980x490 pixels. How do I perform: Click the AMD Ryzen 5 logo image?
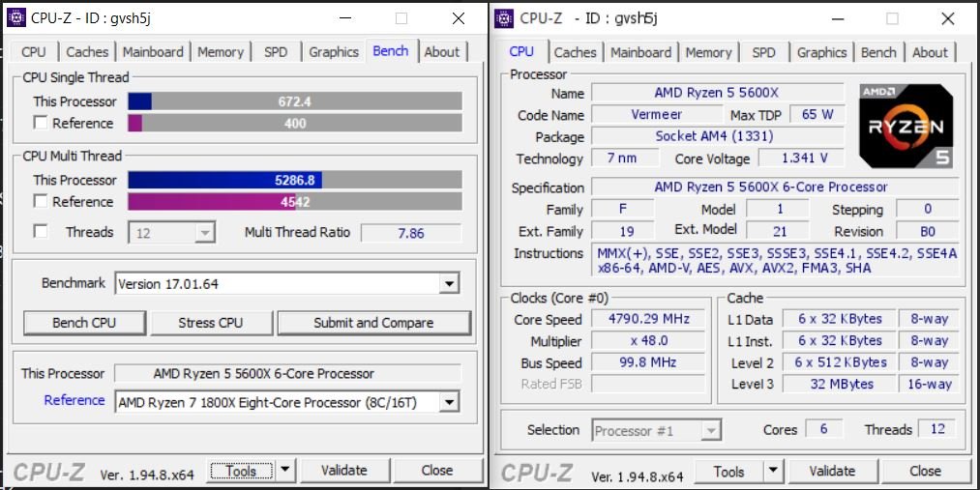click(906, 126)
